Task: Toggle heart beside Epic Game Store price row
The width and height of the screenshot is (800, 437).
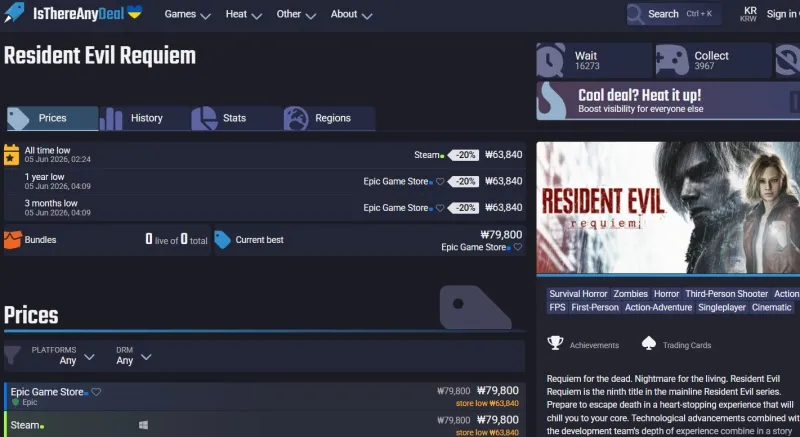Action: click(x=96, y=392)
